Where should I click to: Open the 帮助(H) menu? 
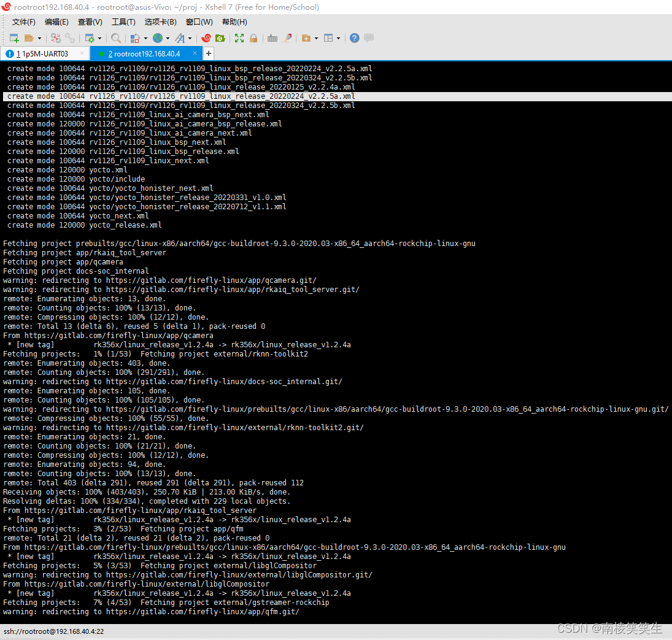pyautogui.click(x=234, y=22)
